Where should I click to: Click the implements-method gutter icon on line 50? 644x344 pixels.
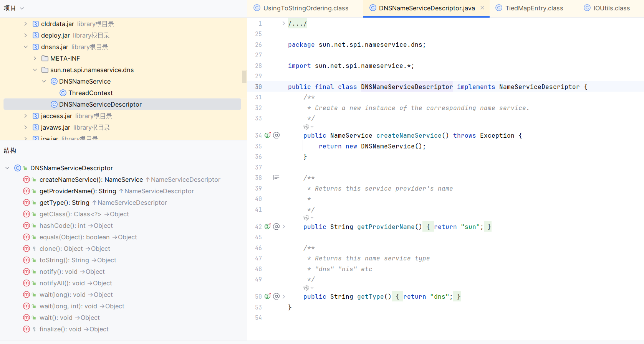tap(268, 296)
